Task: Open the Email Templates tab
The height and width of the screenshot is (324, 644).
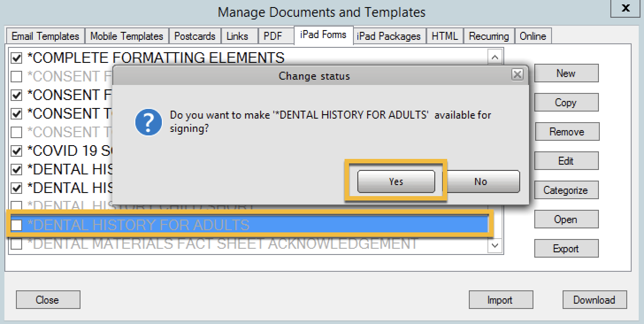Action: [x=45, y=36]
